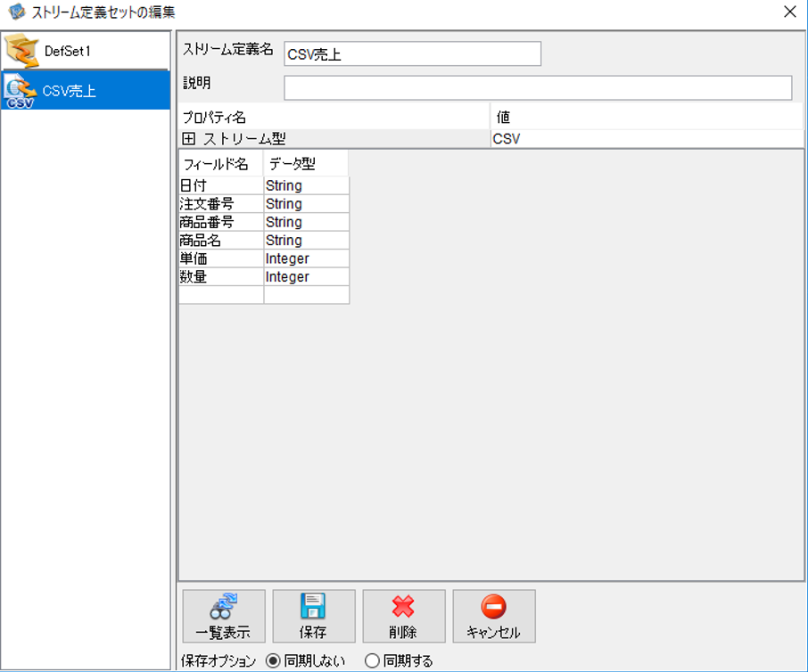This screenshot has width=808, height=672.
Task: Select the 同期しない radio button
Action: (x=273, y=660)
